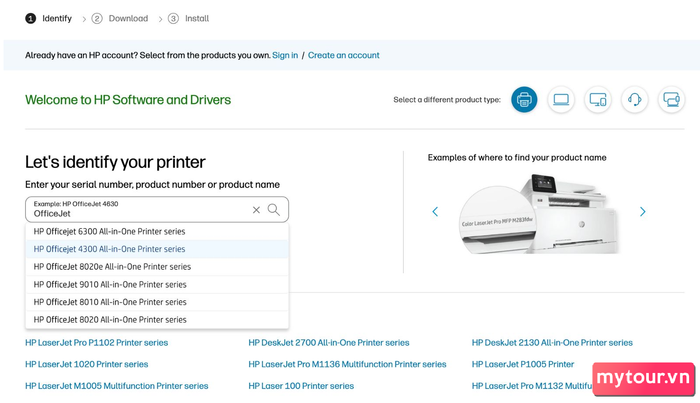Open HP LaserJet Pro M1136 Multifunction link
Viewport: 700px width, 403px height.
coord(347,364)
